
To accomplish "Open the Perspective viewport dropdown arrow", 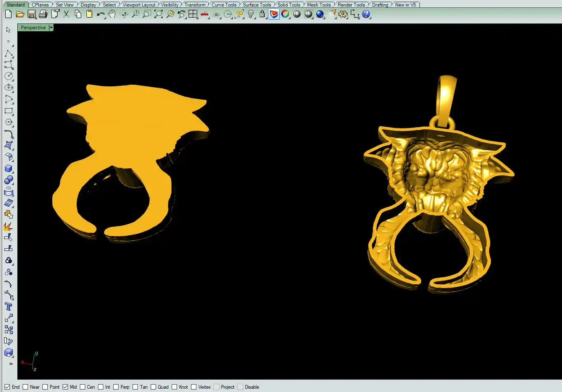I will click(x=51, y=28).
